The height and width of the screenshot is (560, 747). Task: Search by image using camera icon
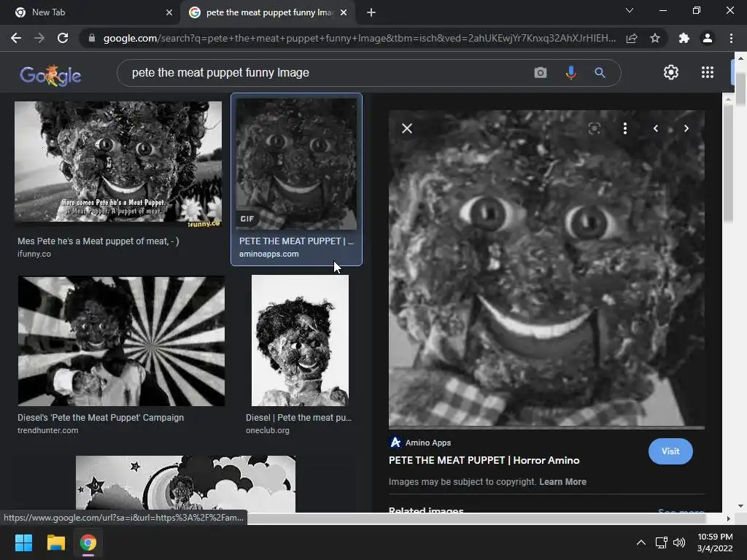click(x=541, y=72)
